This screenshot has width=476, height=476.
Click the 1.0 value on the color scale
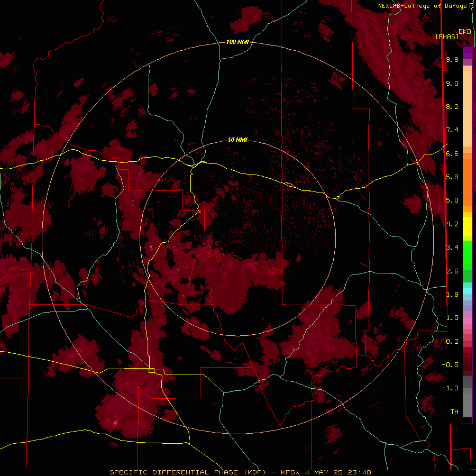point(452,318)
